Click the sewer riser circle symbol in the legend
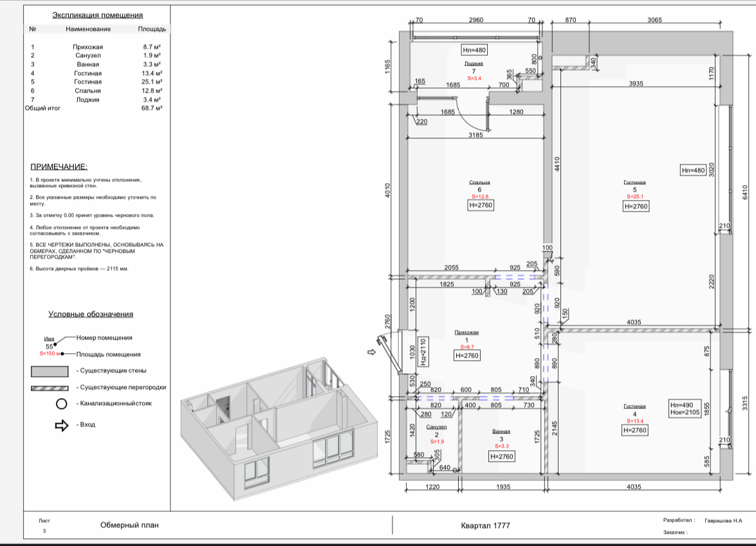756x546 pixels. (x=61, y=403)
